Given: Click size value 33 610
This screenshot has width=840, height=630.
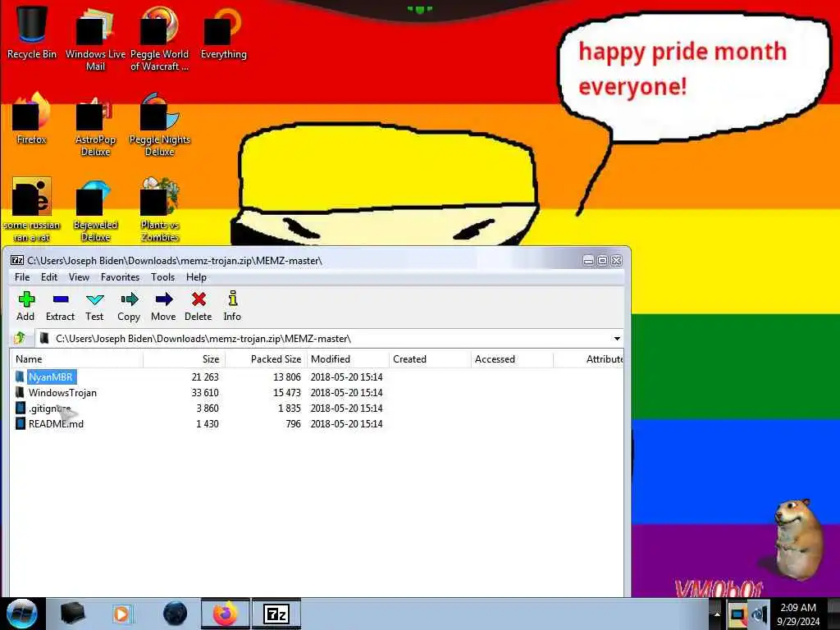Looking at the screenshot, I should point(205,393).
